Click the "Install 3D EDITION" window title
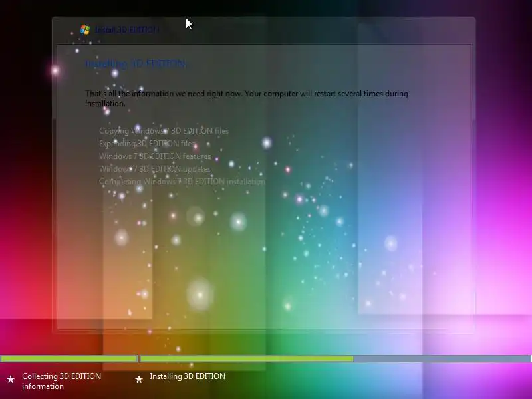The height and width of the screenshot is (399, 532). tap(127, 30)
